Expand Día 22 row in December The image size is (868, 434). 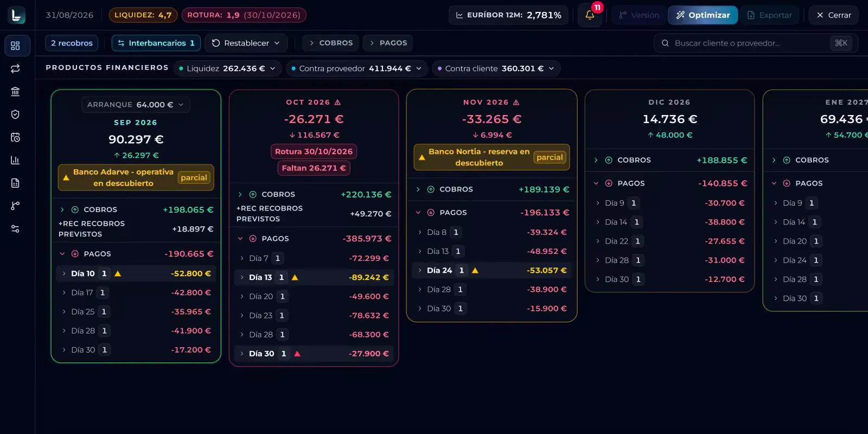click(669, 241)
